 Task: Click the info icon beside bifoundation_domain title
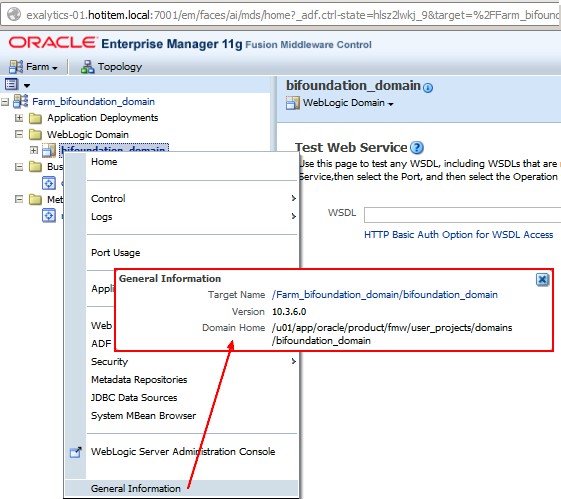pos(428,88)
